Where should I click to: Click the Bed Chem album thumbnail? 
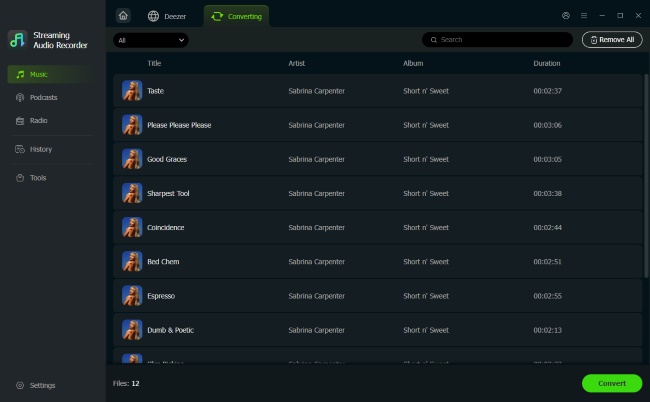(132, 262)
